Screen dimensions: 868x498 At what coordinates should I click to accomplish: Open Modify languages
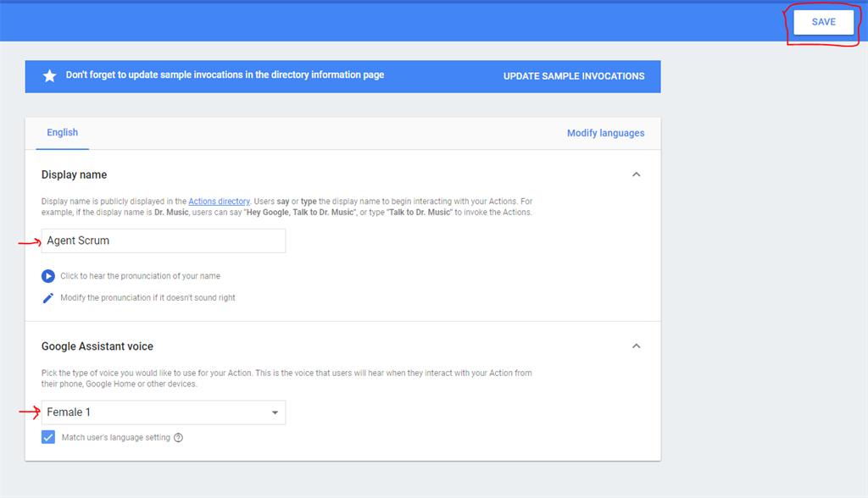[x=605, y=132]
